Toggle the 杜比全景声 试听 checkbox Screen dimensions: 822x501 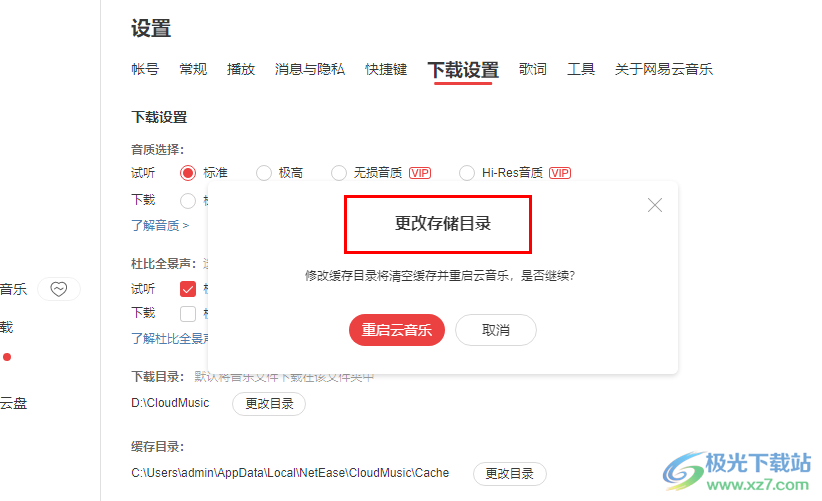coord(188,289)
